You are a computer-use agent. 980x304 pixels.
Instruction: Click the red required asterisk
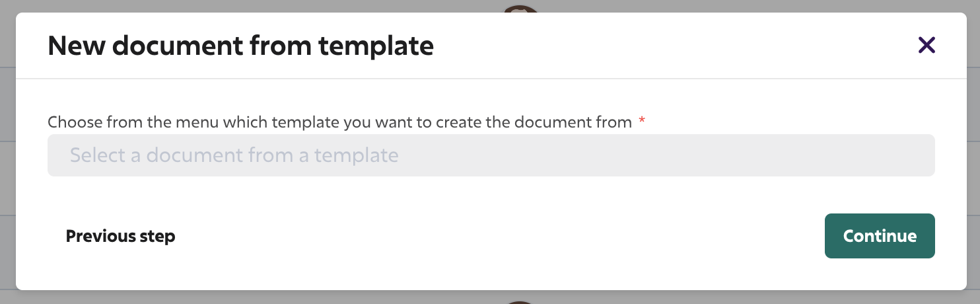642,120
